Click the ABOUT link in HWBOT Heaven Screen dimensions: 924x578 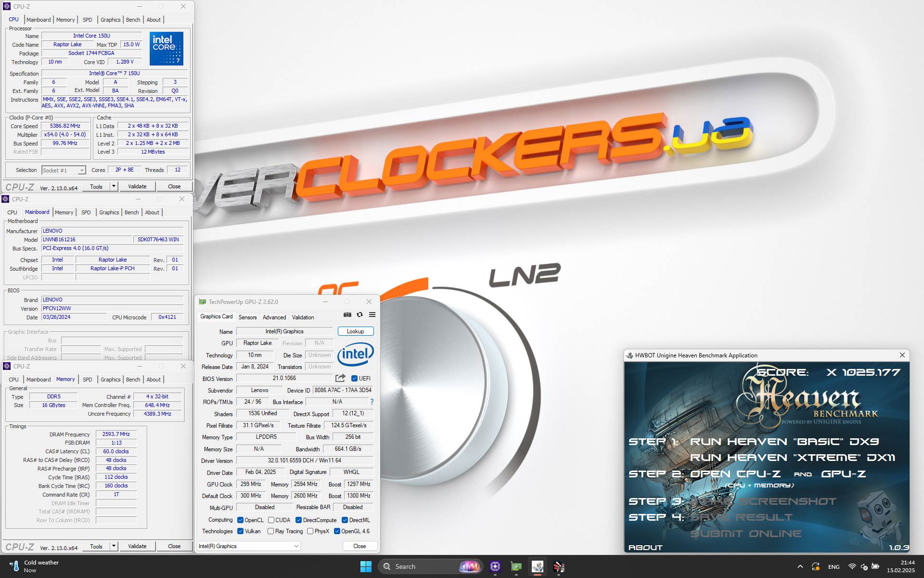[x=645, y=547]
